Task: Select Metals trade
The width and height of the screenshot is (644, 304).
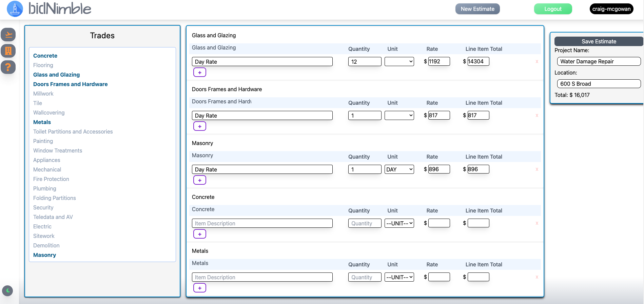Action: coord(42,122)
